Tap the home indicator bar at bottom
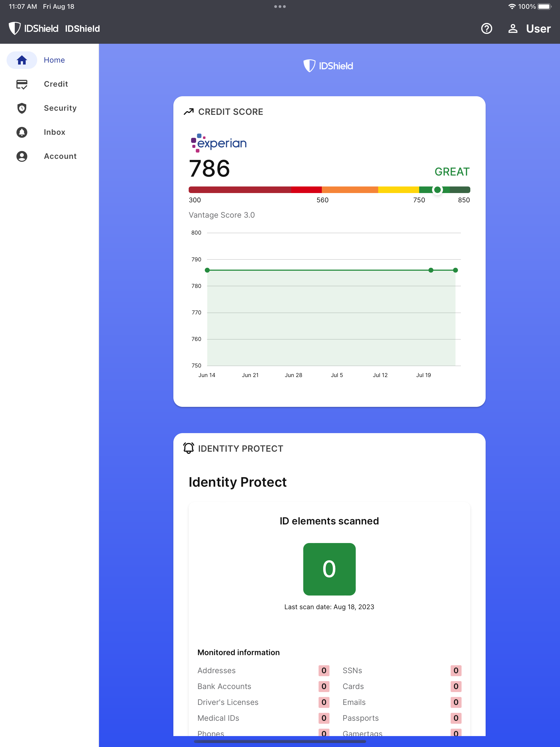The width and height of the screenshot is (560, 747). click(x=280, y=741)
